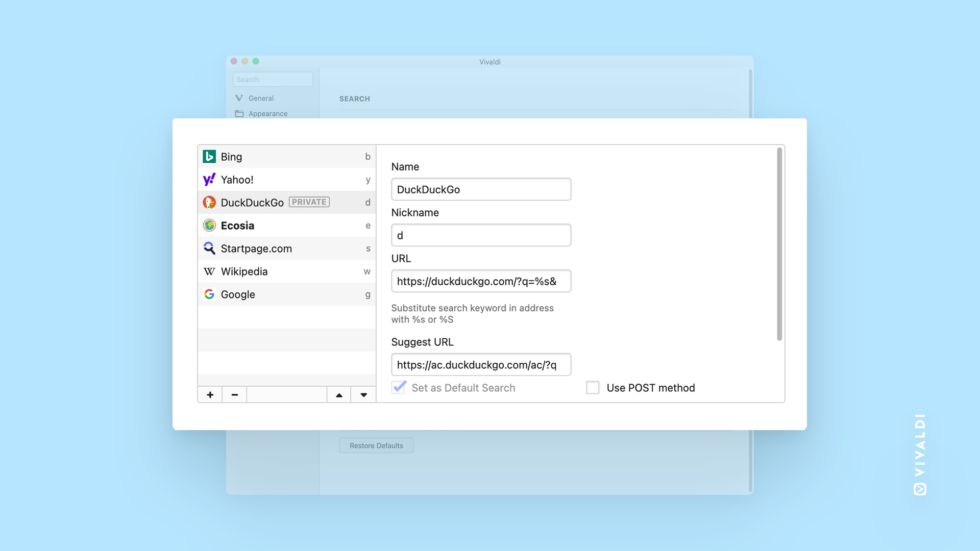Click the nickname letter 'b' for Bing

pos(368,157)
